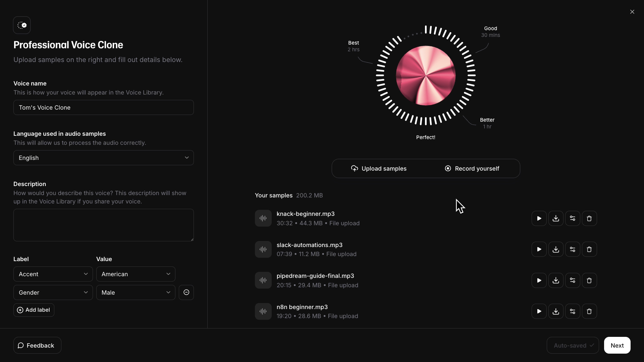
Task: Switch to Upload samples option
Action: (379, 169)
